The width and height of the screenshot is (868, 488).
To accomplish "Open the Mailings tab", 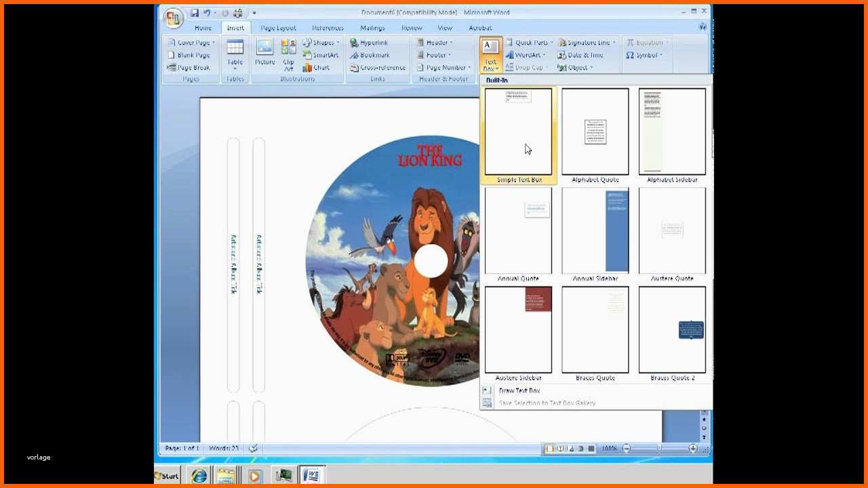I will pyautogui.click(x=372, y=28).
